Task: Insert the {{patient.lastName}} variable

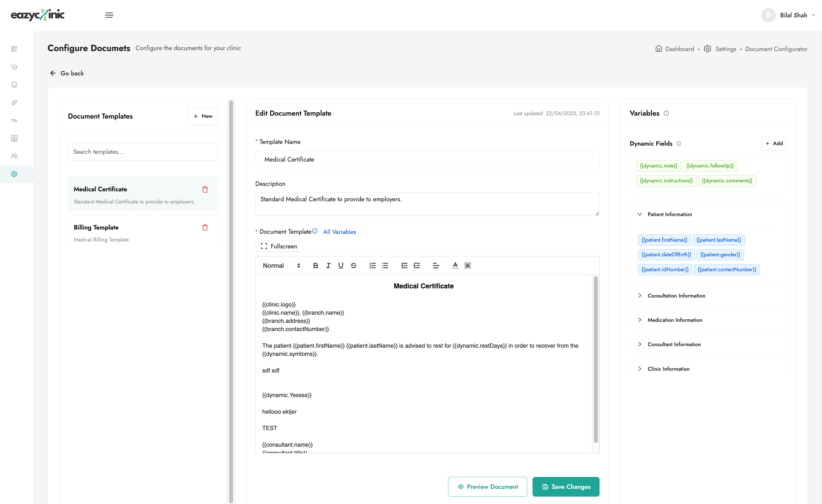Action: [718, 240]
